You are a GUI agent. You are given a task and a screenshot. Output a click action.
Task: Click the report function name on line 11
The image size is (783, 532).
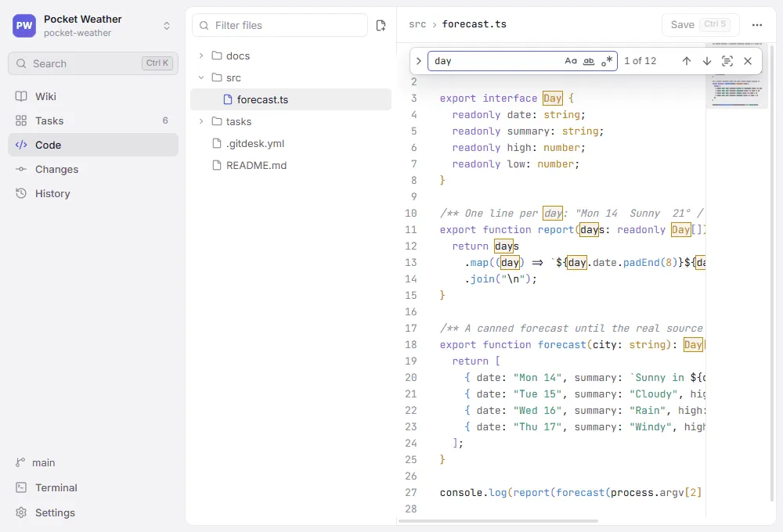click(556, 229)
